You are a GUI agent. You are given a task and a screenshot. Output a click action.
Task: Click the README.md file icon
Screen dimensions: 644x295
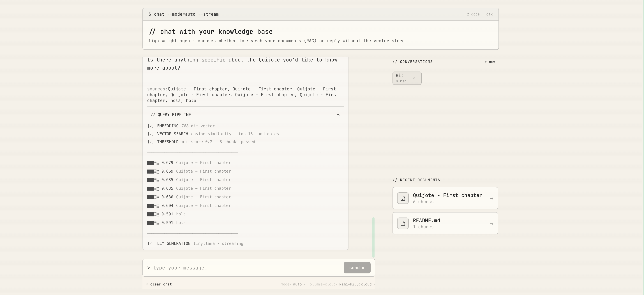(403, 223)
